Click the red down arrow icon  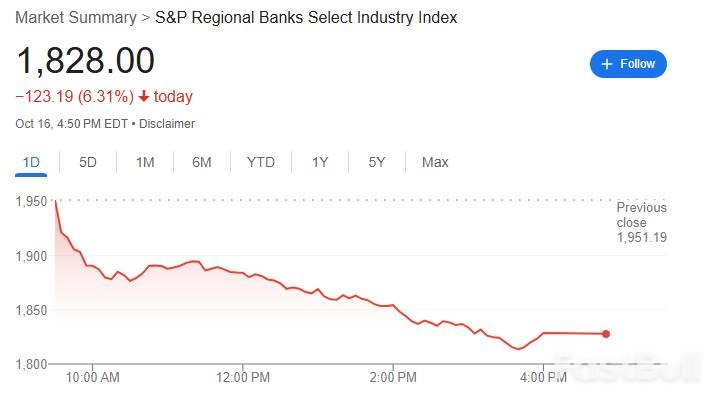coord(144,97)
